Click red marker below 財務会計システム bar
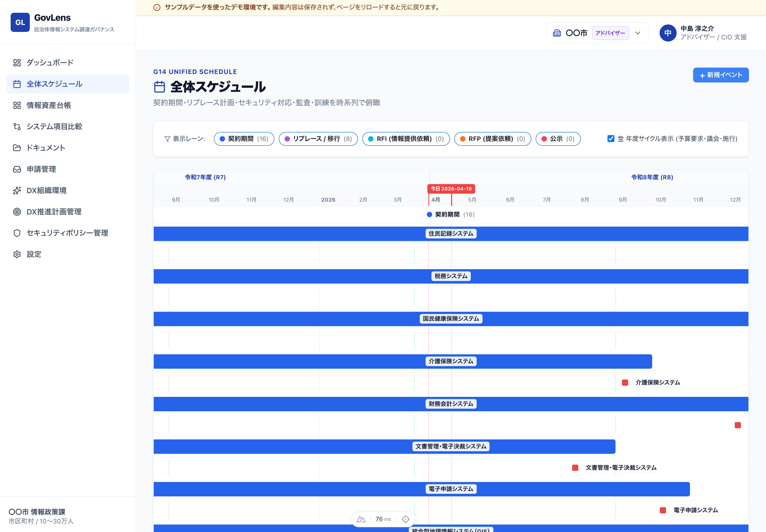Viewport: 766px width, 532px height. point(738,425)
